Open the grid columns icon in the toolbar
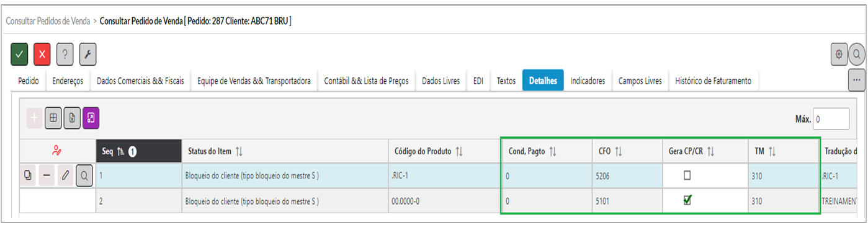The height and width of the screenshot is (225, 868). click(x=53, y=118)
